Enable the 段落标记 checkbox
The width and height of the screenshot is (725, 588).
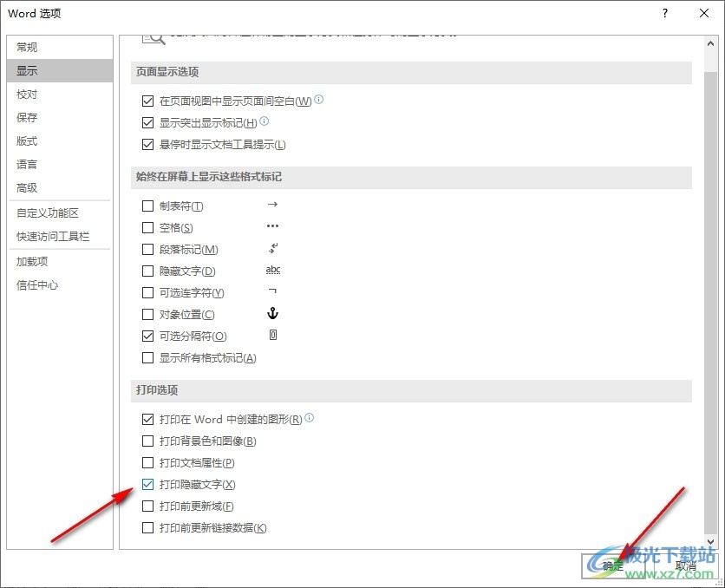pos(147,249)
